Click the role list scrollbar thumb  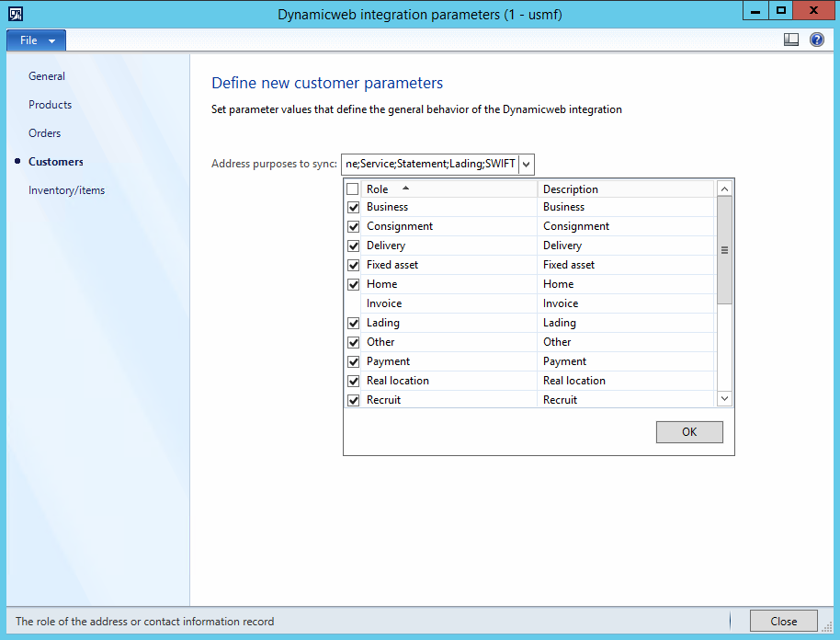(x=724, y=250)
